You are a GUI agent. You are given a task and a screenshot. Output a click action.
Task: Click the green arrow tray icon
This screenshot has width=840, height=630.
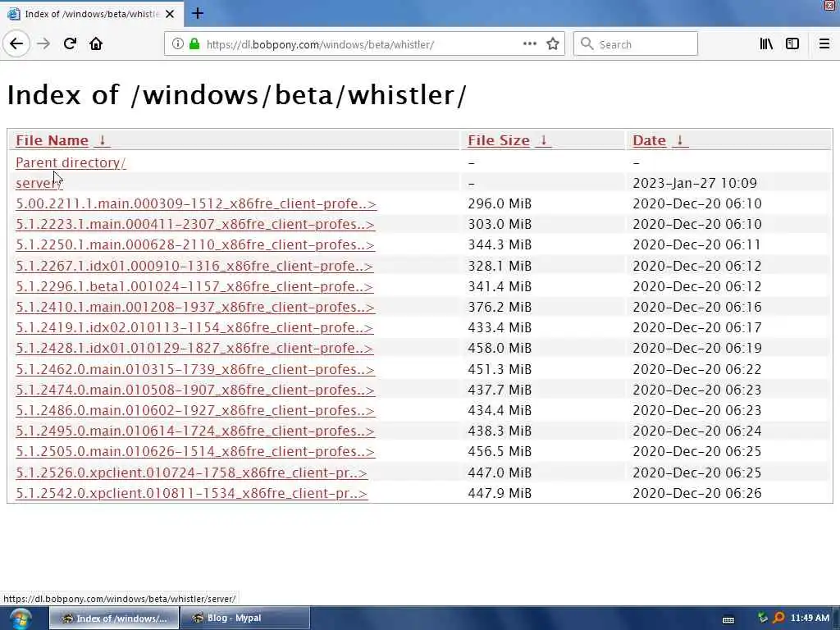click(763, 618)
